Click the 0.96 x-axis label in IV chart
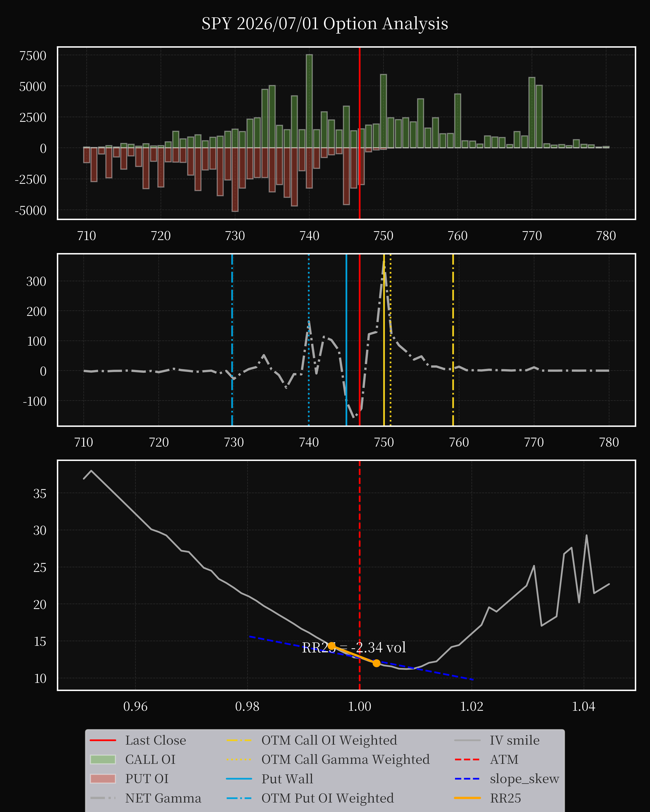Viewport: 650px width, 812px height. [135, 706]
